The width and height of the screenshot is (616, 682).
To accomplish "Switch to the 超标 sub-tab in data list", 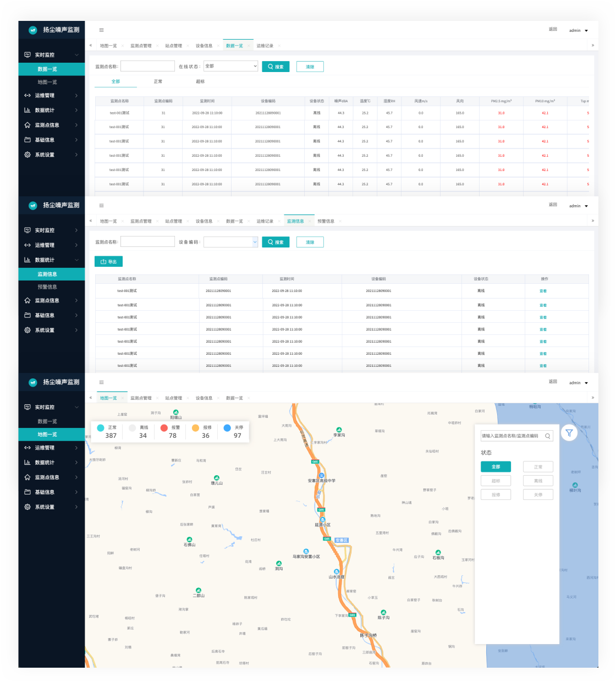I will pos(200,81).
